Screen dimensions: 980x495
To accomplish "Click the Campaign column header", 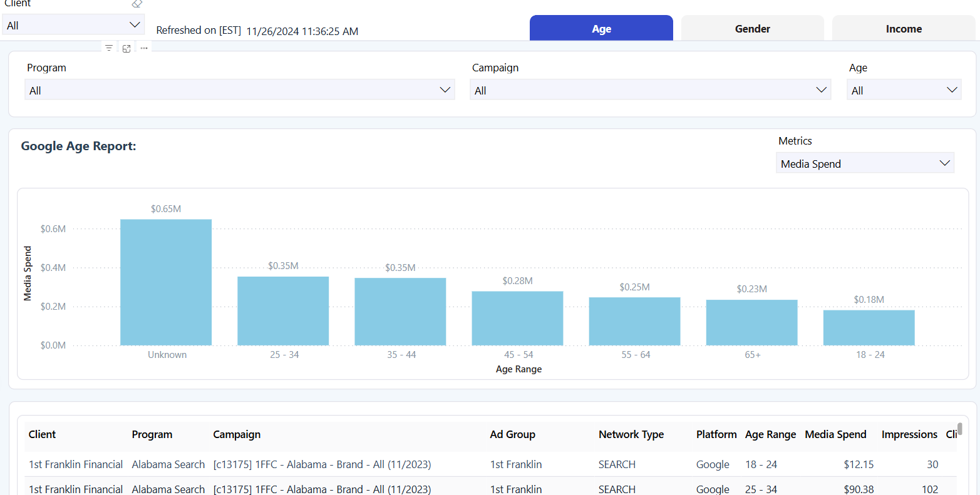I will click(237, 434).
